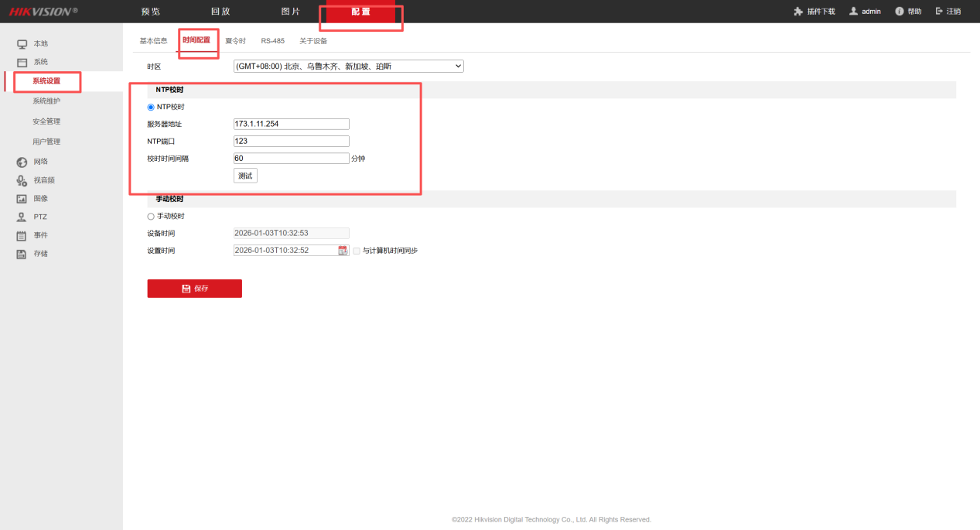Viewport: 980px width, 530px height.
Task: Click the 存储 disk icon in sidebar
Action: tap(22, 254)
